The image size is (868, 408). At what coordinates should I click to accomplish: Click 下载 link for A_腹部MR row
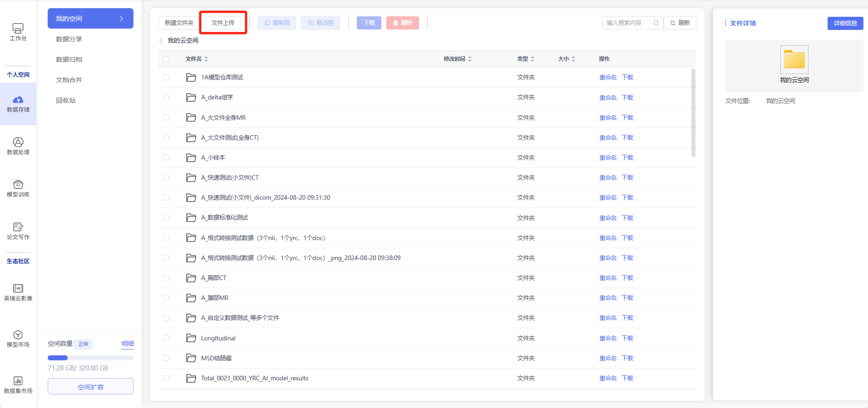[627, 298]
